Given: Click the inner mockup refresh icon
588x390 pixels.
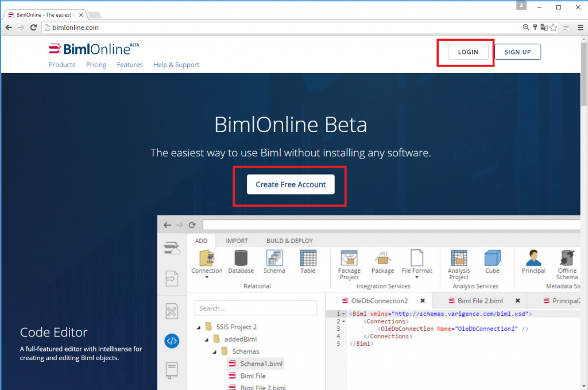Looking at the screenshot, I should coord(192,225).
